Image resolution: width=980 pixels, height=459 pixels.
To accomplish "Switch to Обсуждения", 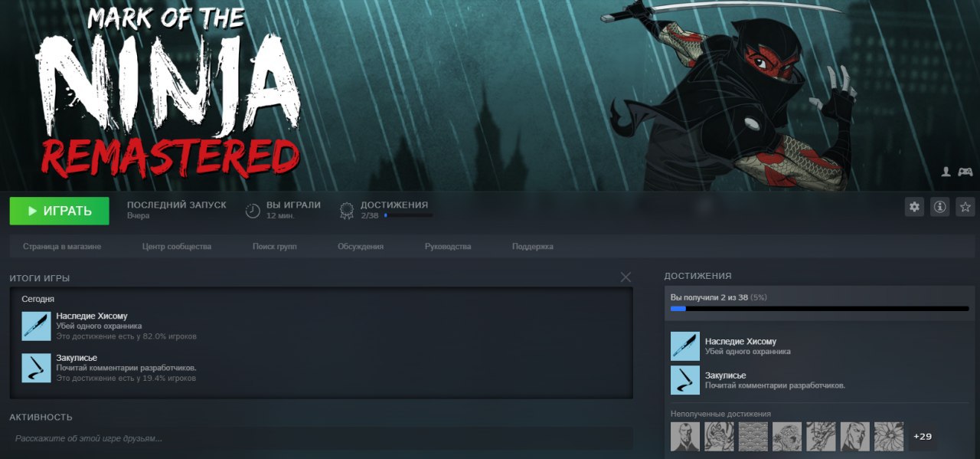I will coord(361,247).
